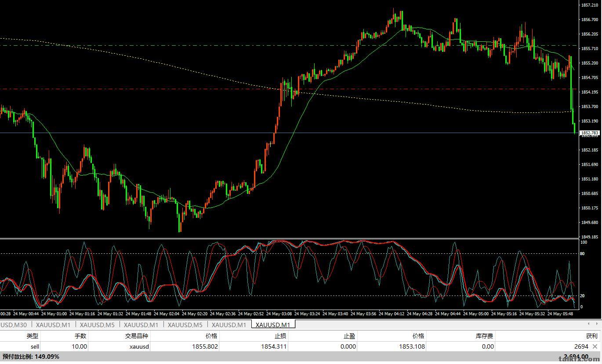Click the 1857.210 price axis label
This screenshot has width=602, height=364.
tap(589, 5)
